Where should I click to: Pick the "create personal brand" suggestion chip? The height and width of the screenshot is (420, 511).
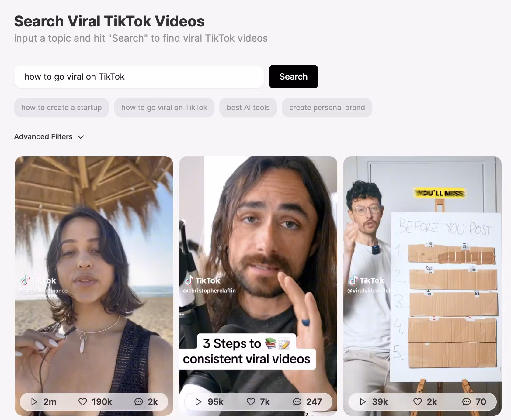coord(327,108)
